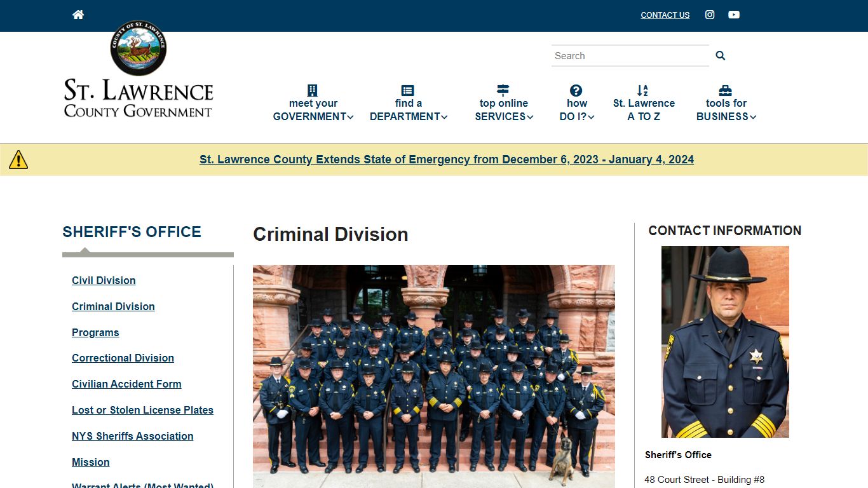868x488 pixels.
Task: Click the 48 Court Street address text
Action: click(705, 480)
